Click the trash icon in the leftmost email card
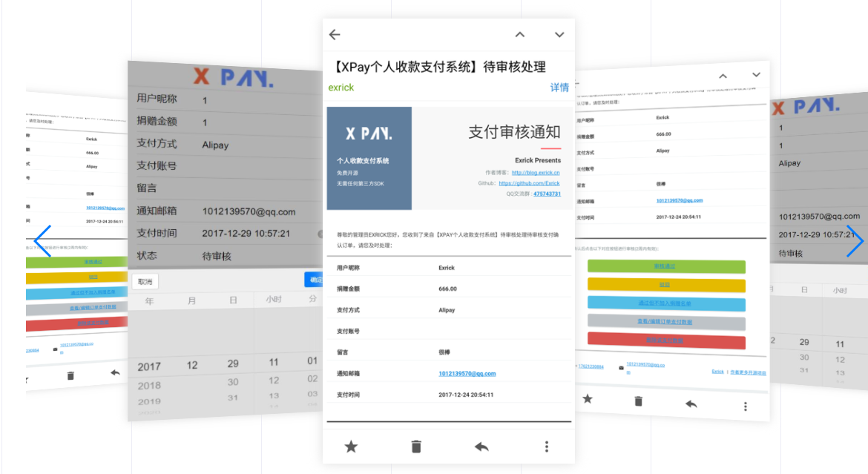 pyautogui.click(x=70, y=376)
